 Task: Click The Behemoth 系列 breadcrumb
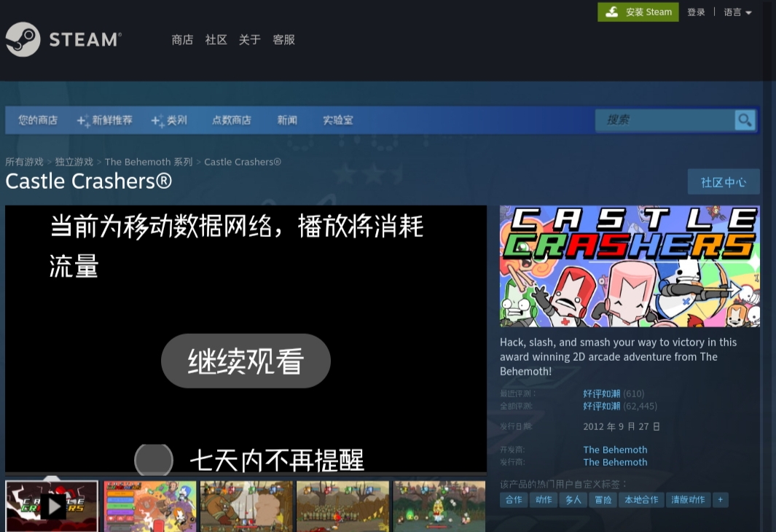tap(149, 162)
